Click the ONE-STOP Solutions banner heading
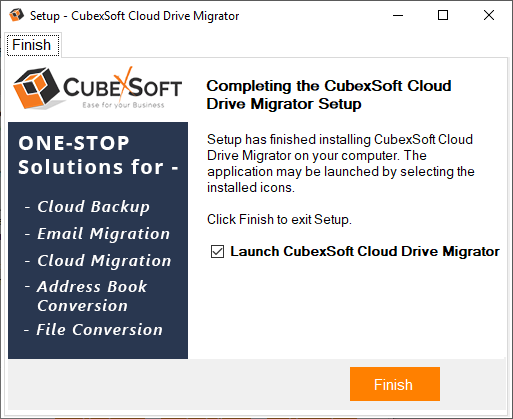Viewport: 513px width, 419px height. pos(98,155)
